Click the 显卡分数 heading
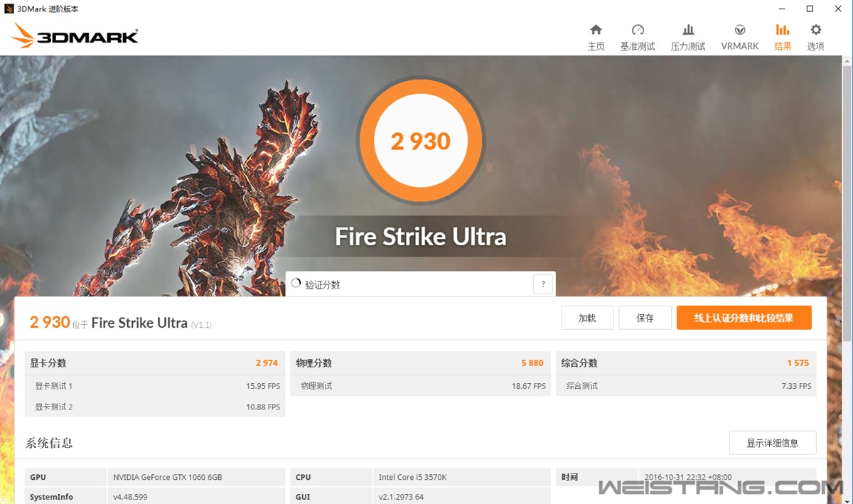 point(48,363)
